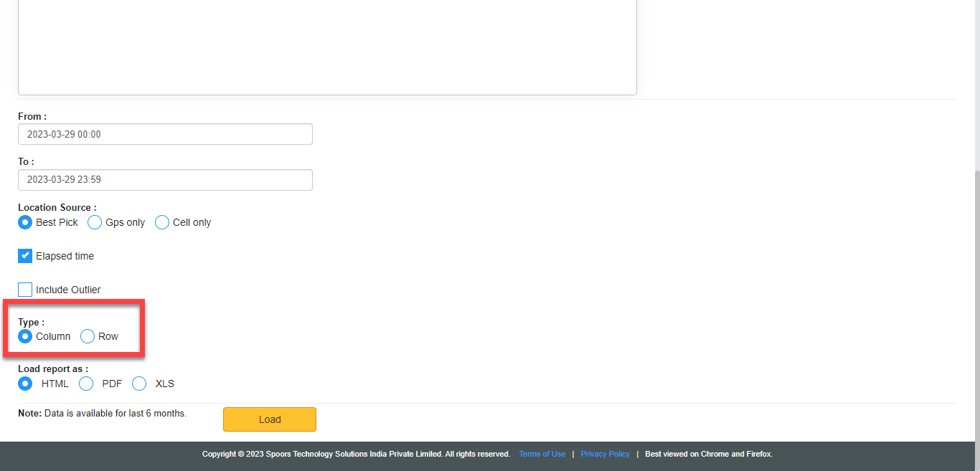This screenshot has width=980, height=471.
Task: Select Column as report type
Action: click(x=25, y=336)
